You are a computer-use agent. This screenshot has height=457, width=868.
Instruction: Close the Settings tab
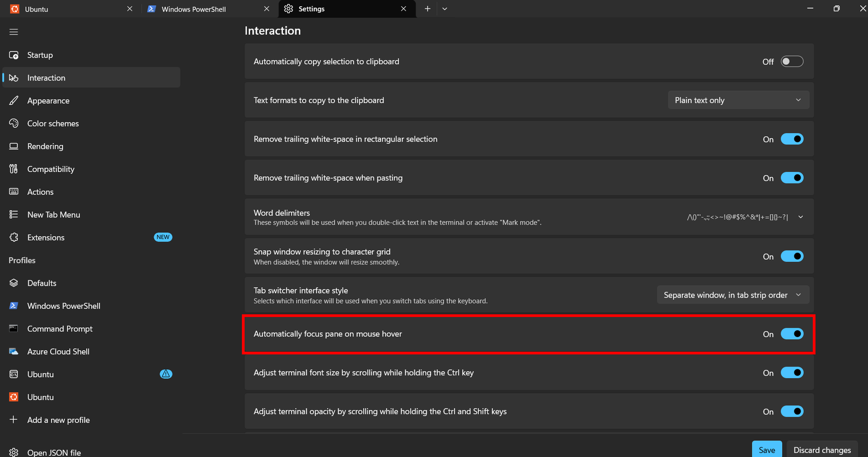(x=403, y=9)
